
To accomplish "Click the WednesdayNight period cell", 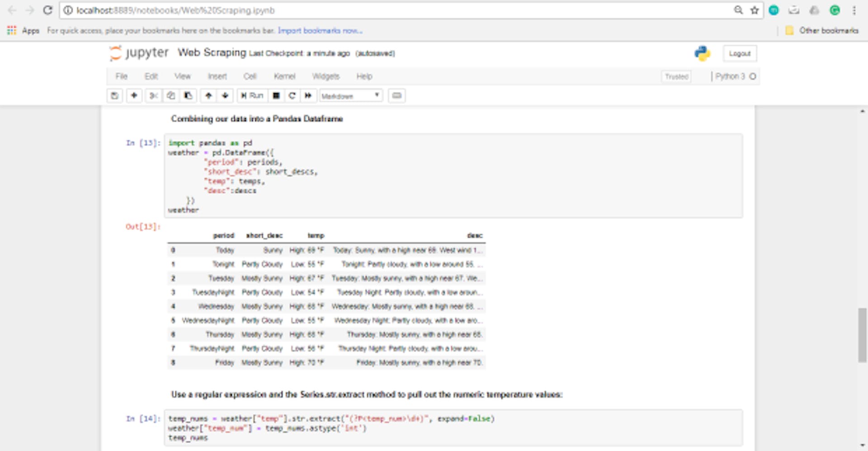I will click(x=208, y=320).
